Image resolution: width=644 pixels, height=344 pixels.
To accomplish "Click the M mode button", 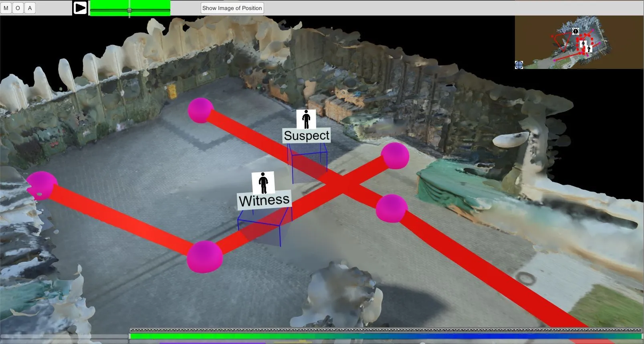I will coord(6,8).
